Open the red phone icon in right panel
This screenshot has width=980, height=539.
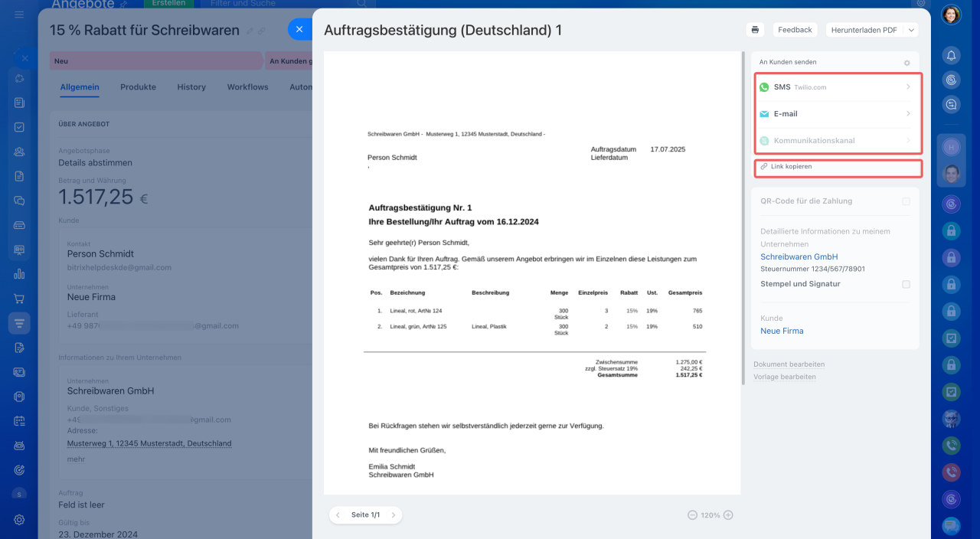coord(951,472)
